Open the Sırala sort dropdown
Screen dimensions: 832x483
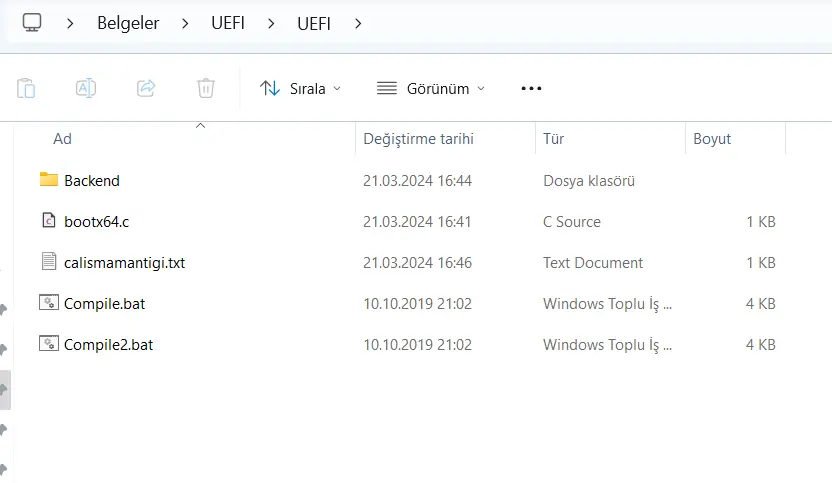300,89
